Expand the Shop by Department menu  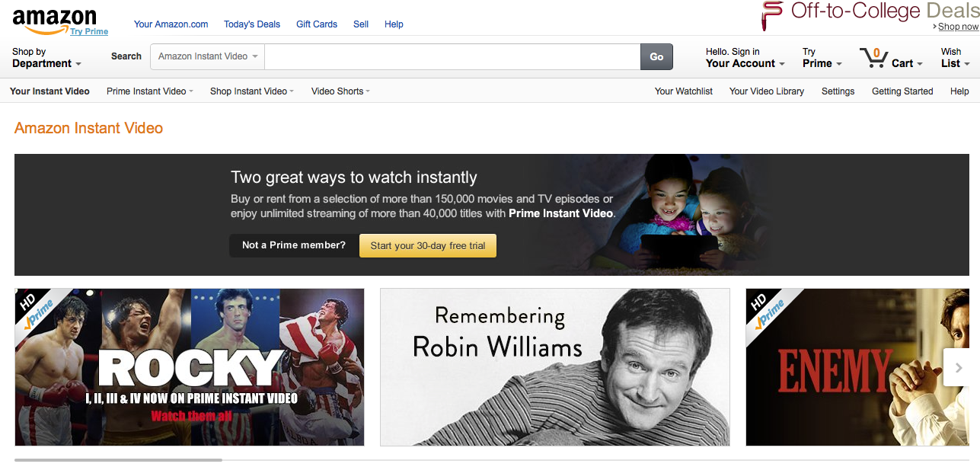tap(46, 58)
